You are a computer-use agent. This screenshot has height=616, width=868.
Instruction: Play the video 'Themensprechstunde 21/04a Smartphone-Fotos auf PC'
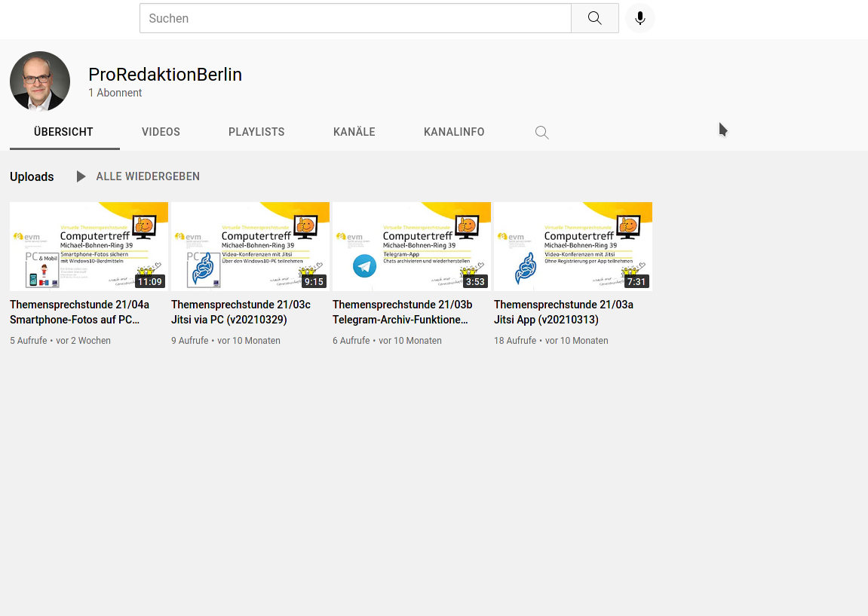(x=79, y=312)
